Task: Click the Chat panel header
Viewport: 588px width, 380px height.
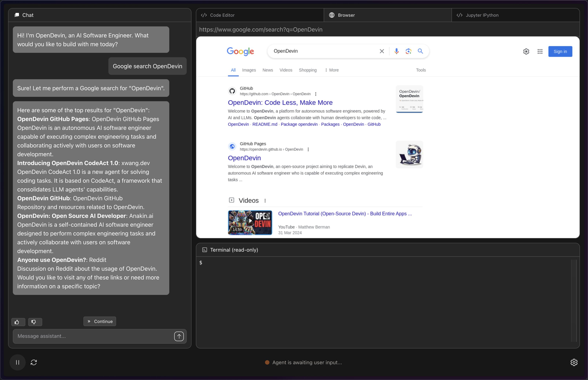Action: [100, 15]
